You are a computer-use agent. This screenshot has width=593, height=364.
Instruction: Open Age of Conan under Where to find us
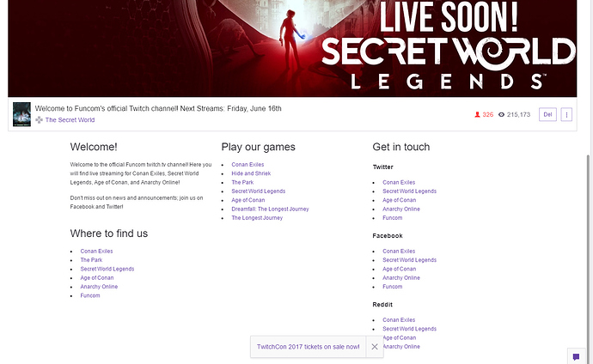[x=97, y=277]
